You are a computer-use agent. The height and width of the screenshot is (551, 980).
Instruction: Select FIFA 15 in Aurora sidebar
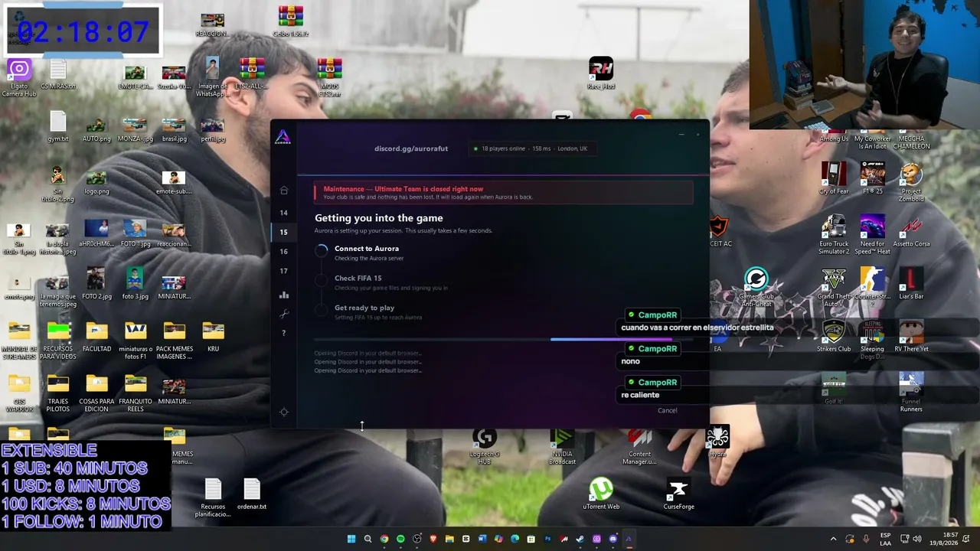tap(283, 232)
